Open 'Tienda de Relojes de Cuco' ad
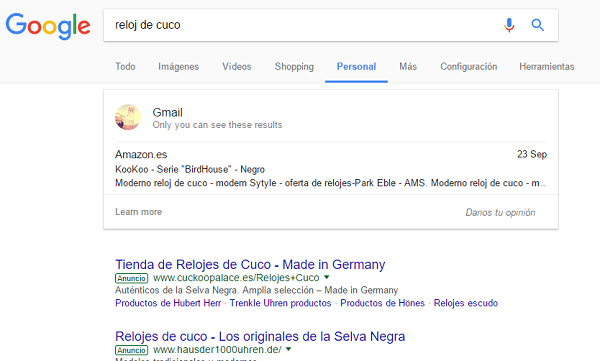Viewport: 600px width, 361px height. click(250, 265)
